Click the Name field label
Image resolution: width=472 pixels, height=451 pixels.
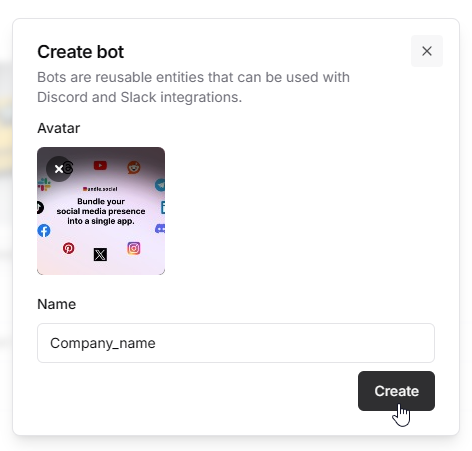[x=57, y=304]
